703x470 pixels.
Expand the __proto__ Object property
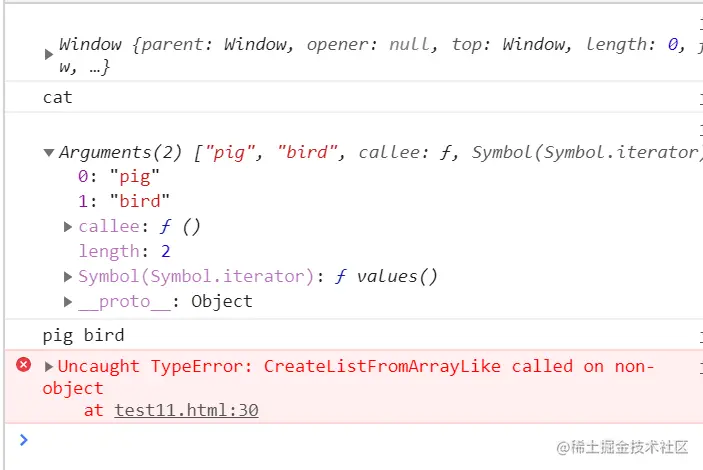tap(68, 302)
